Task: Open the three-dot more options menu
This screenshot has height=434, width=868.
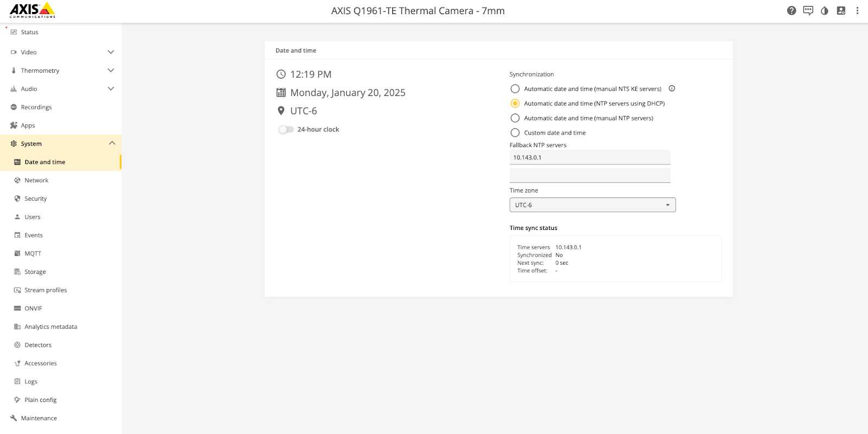Action: point(857,11)
